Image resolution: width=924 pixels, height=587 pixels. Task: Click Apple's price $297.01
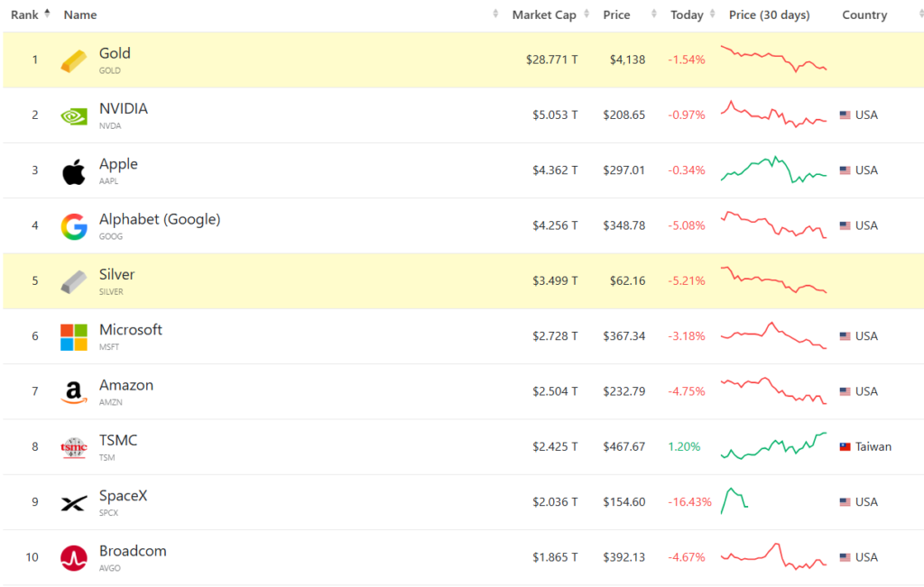(624, 170)
